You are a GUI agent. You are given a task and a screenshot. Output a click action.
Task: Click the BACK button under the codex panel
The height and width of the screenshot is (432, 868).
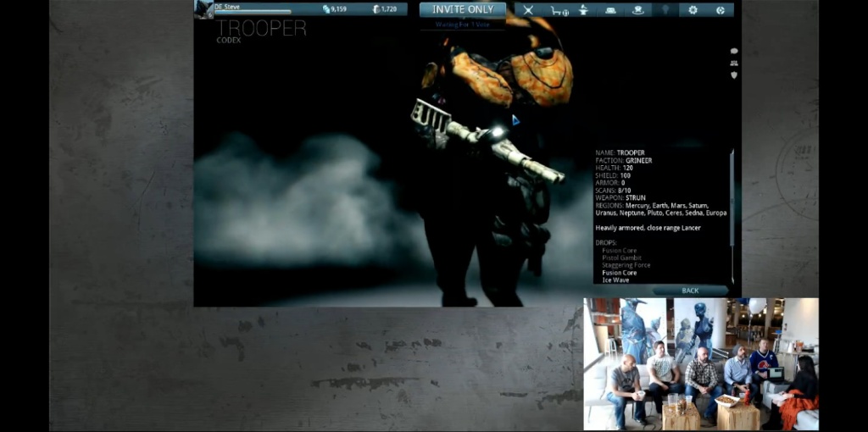pos(690,291)
